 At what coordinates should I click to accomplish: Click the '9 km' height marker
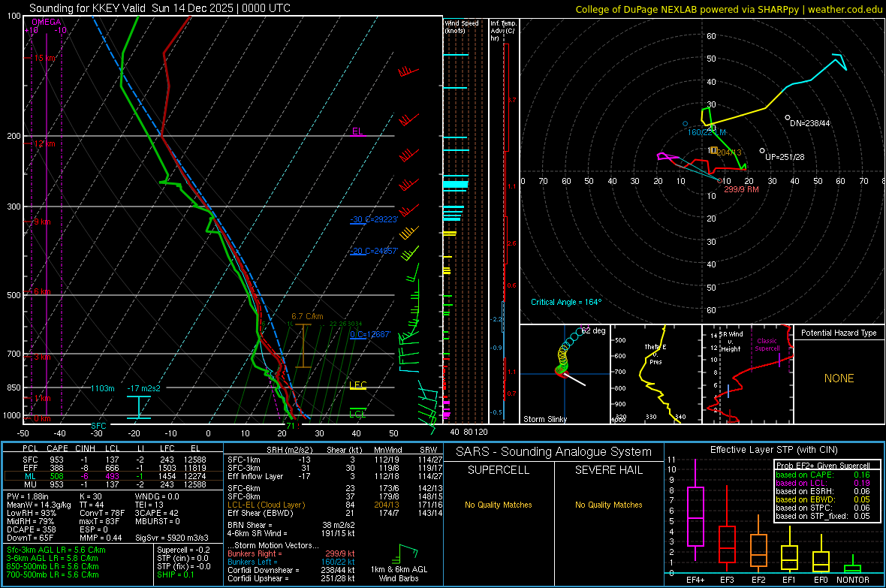click(42, 222)
